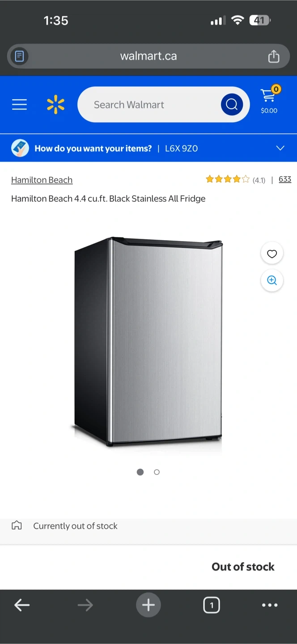The image size is (297, 644).
Task: Open reader view icon in address bar
Action: tap(19, 56)
